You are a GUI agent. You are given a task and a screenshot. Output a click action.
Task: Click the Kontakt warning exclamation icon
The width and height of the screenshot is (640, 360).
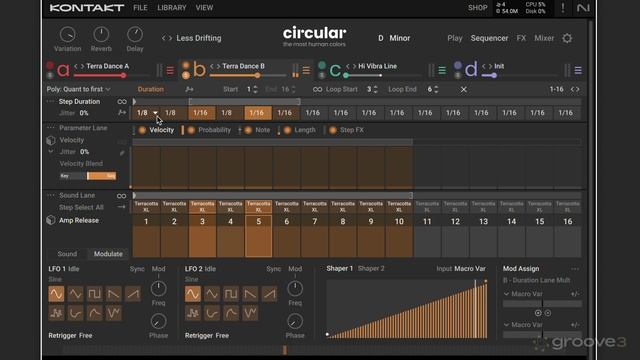(563, 8)
